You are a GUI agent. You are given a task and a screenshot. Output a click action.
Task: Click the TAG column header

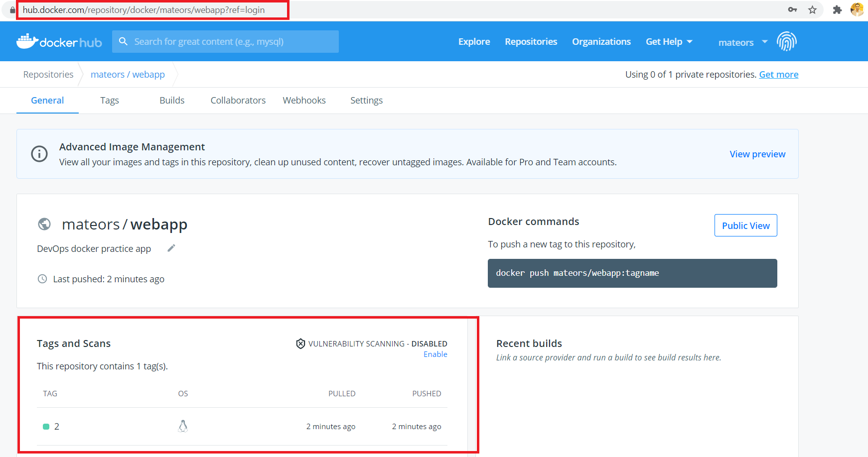point(50,393)
